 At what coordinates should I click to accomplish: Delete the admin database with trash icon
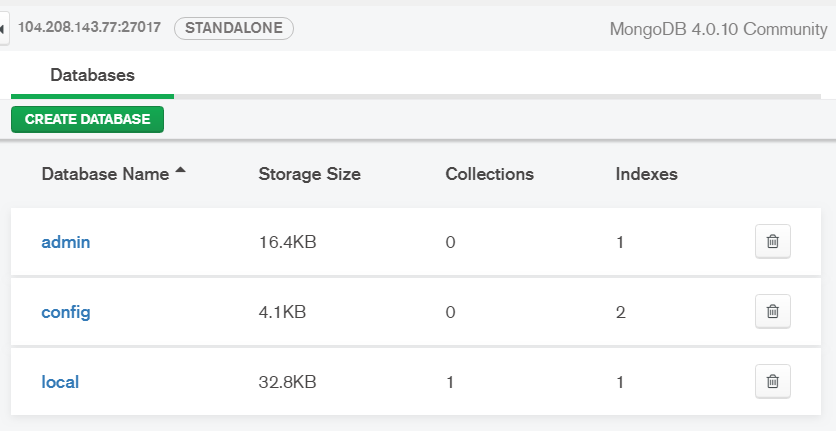(772, 242)
